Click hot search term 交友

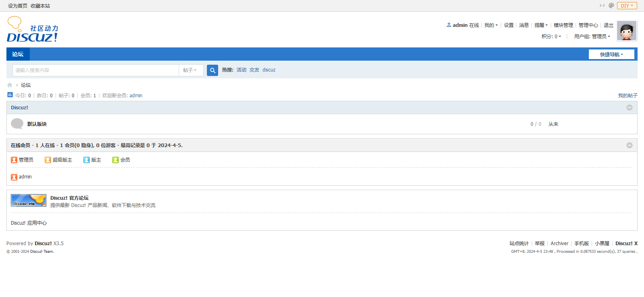(x=254, y=70)
